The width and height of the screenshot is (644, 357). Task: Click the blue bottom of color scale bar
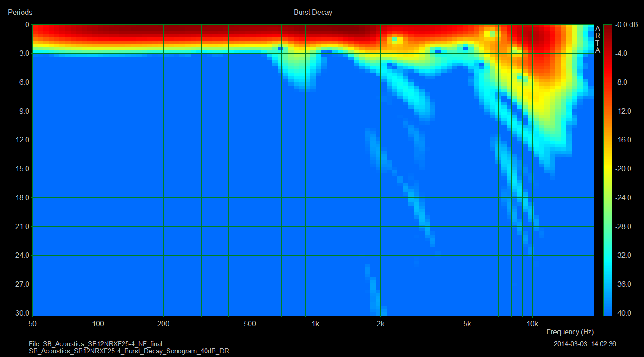click(x=607, y=311)
